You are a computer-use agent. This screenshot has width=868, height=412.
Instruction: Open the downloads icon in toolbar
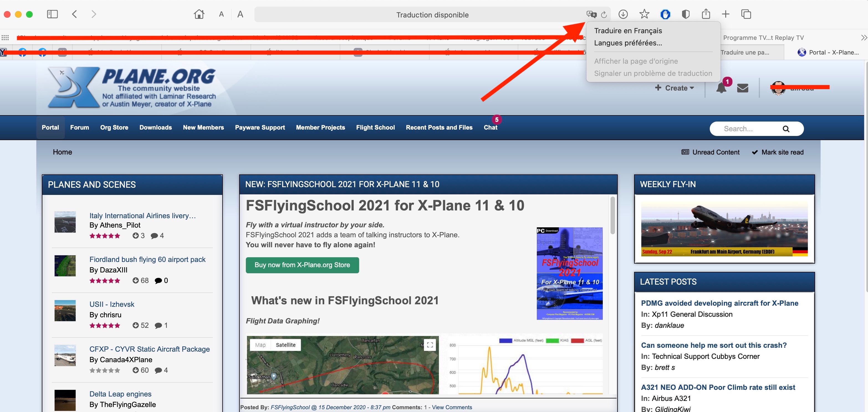click(x=623, y=14)
